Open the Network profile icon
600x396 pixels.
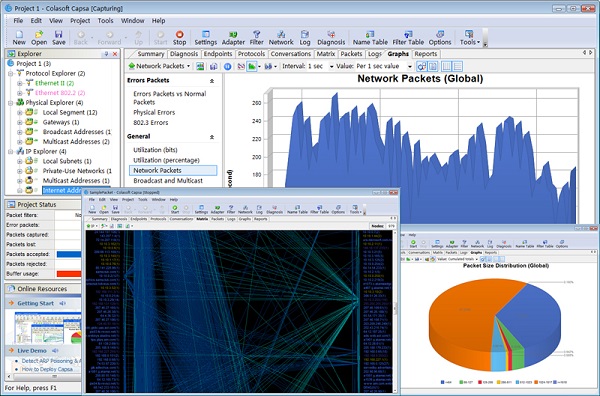(x=281, y=38)
